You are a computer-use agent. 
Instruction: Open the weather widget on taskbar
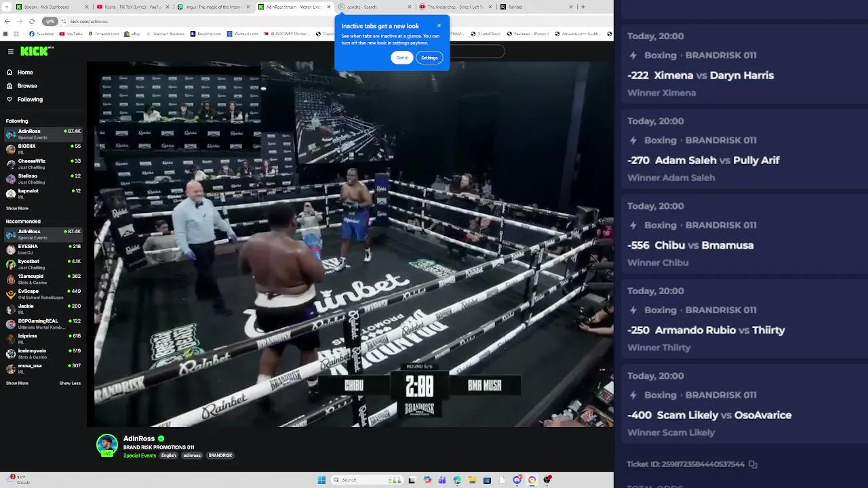tap(19, 480)
